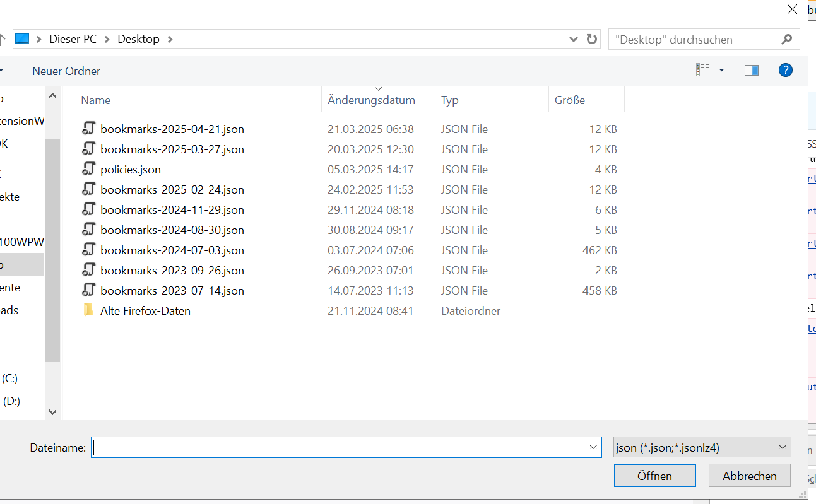Sort by Änderungsdatum column header
The width and height of the screenshot is (816, 504).
371,100
